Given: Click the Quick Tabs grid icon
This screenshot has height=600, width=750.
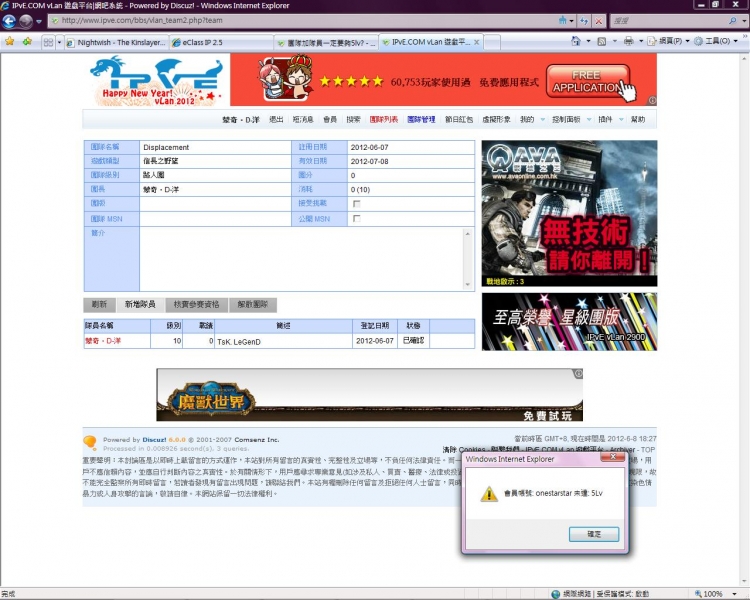Looking at the screenshot, I should [48, 42].
